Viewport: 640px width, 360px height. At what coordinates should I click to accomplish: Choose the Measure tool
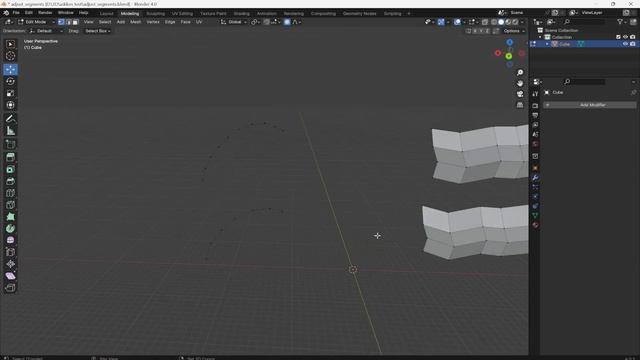(x=11, y=131)
